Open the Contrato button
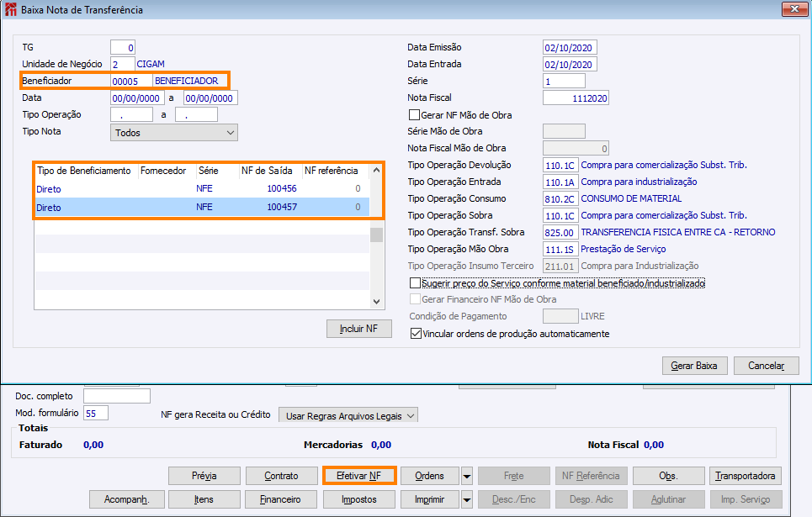The height and width of the screenshot is (517, 812). click(x=282, y=476)
